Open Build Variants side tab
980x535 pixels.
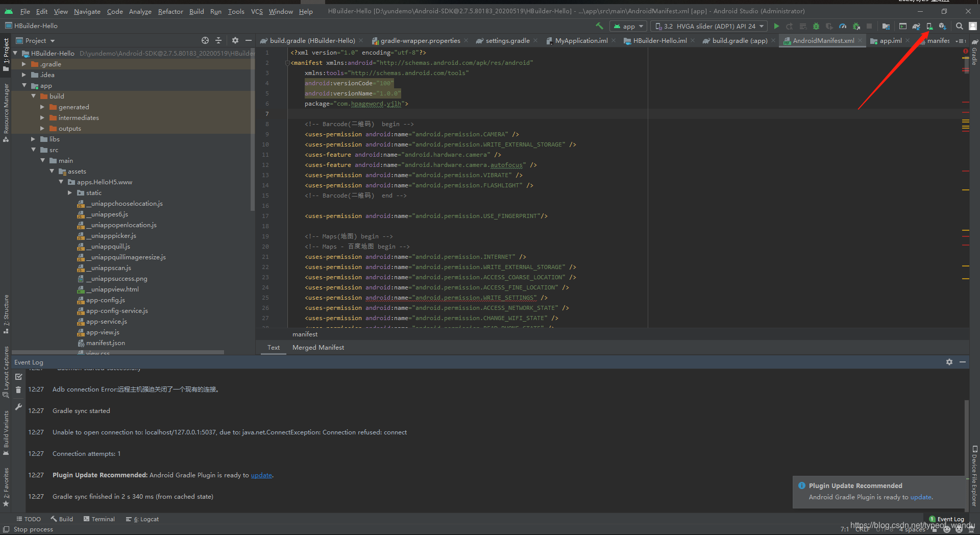coord(6,433)
